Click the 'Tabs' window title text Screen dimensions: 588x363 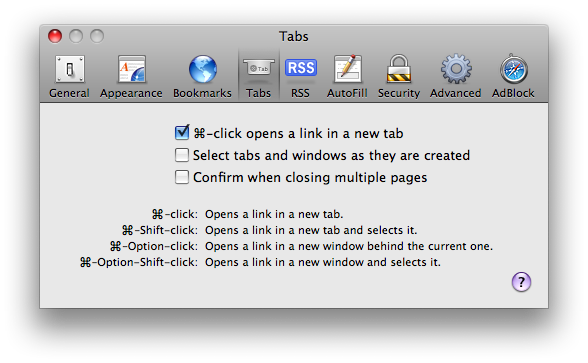pyautogui.click(x=294, y=36)
